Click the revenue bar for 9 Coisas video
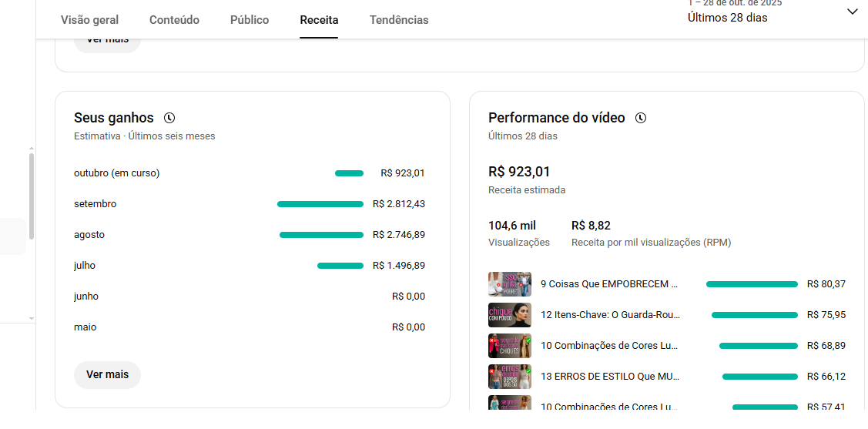The image size is (868, 429). [751, 284]
